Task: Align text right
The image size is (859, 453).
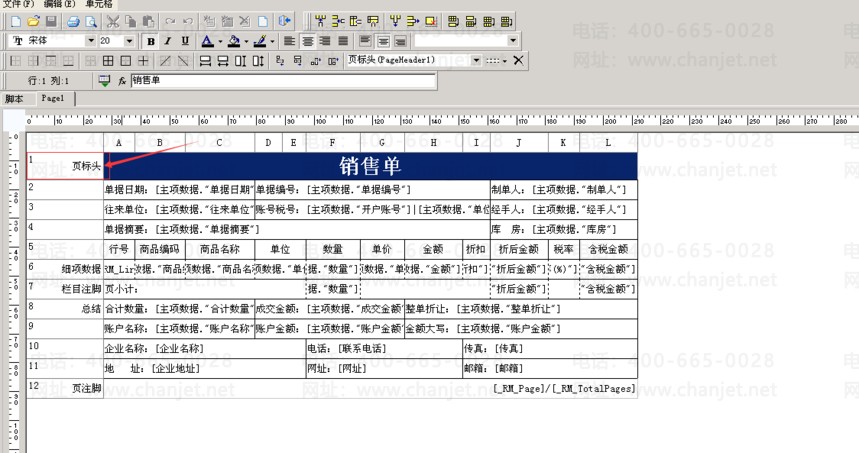Action: 325,41
